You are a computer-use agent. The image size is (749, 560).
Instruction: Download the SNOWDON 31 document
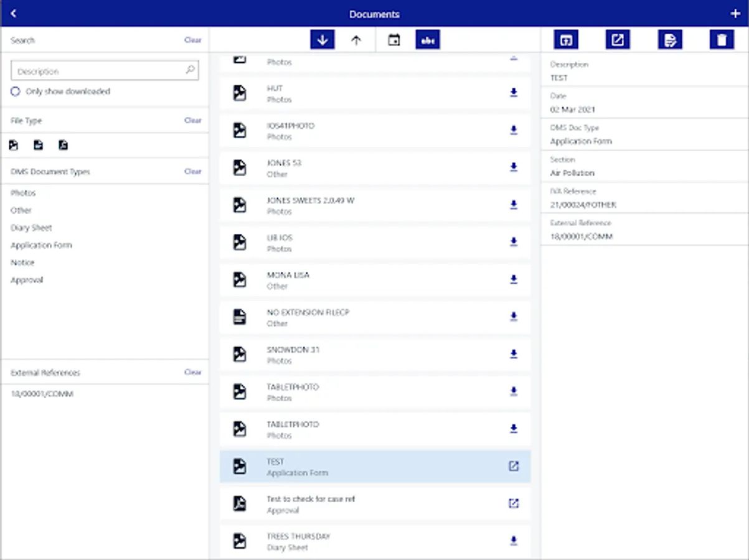tap(514, 354)
